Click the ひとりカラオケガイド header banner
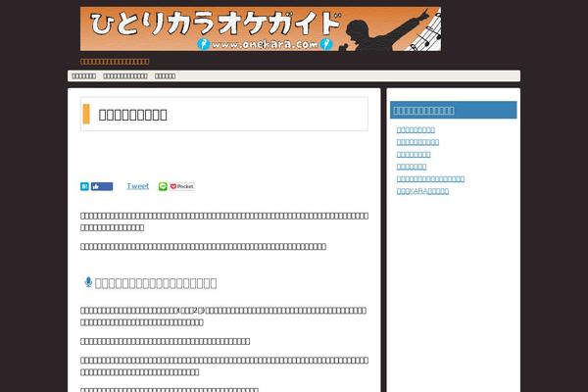The width and height of the screenshot is (588, 392). pos(261,28)
